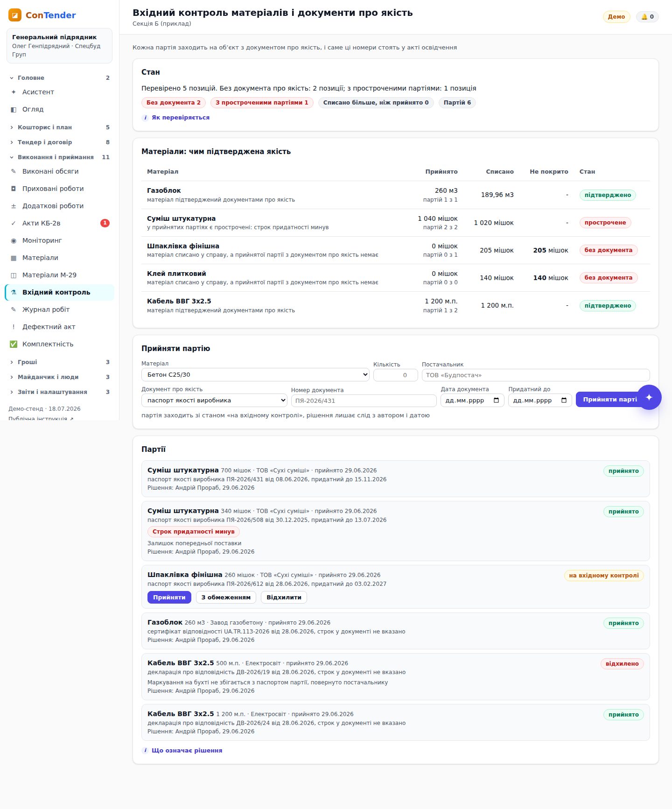Open the Документ про якість dropdown

coord(214,400)
